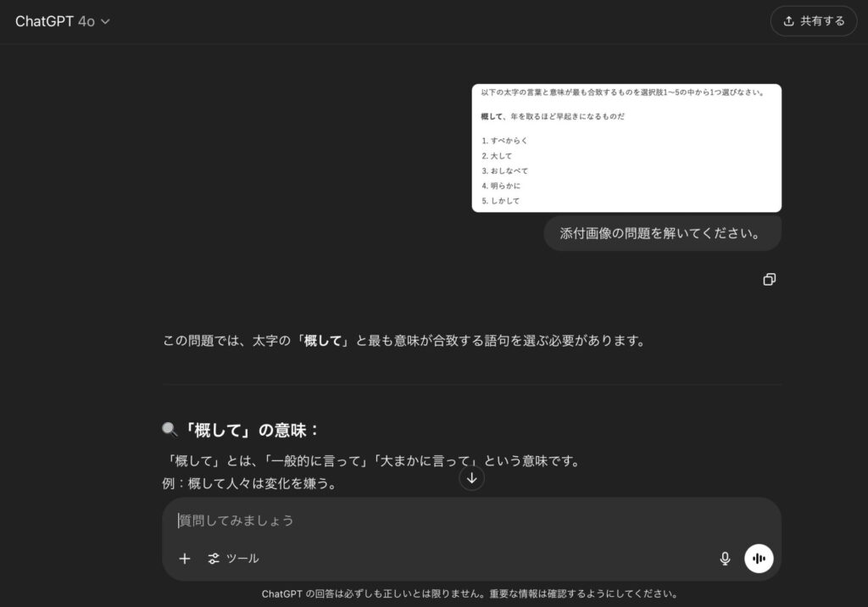Viewport: 868px width, 607px height.
Task: Select the 添付画像の問題を解いてください message bubble
Action: coord(661,233)
